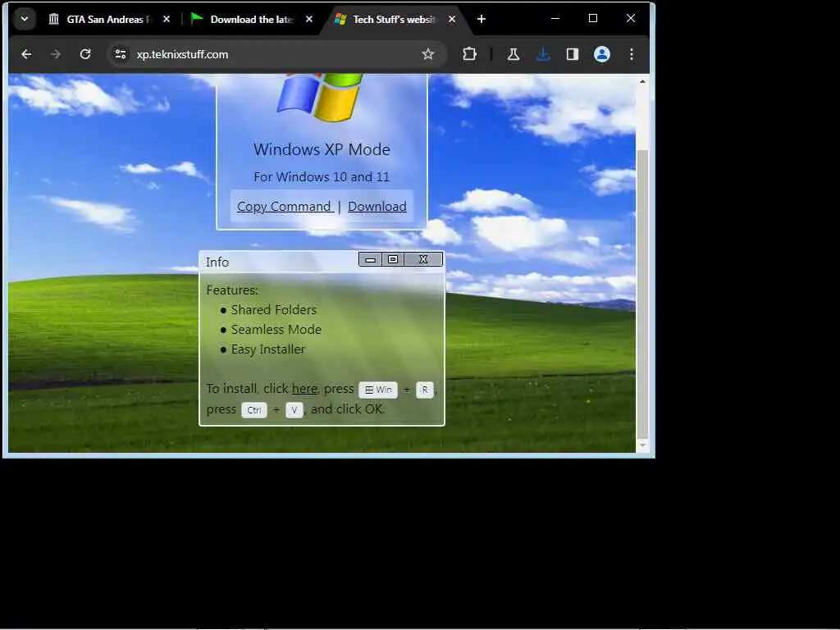
Task: View site information icon in address bar
Action: click(121, 54)
